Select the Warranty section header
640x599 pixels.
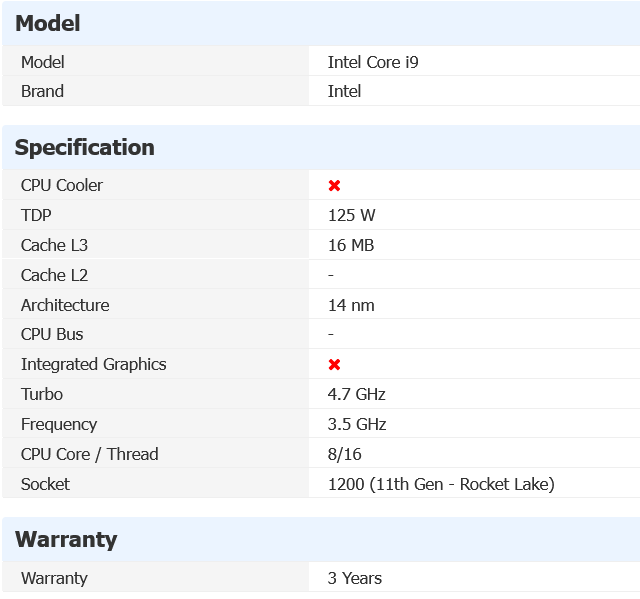click(66, 539)
